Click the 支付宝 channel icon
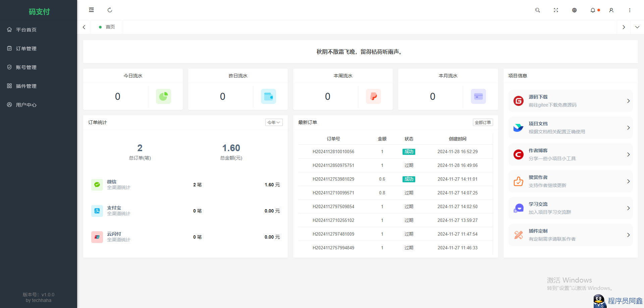This screenshot has height=308, width=644. (97, 211)
